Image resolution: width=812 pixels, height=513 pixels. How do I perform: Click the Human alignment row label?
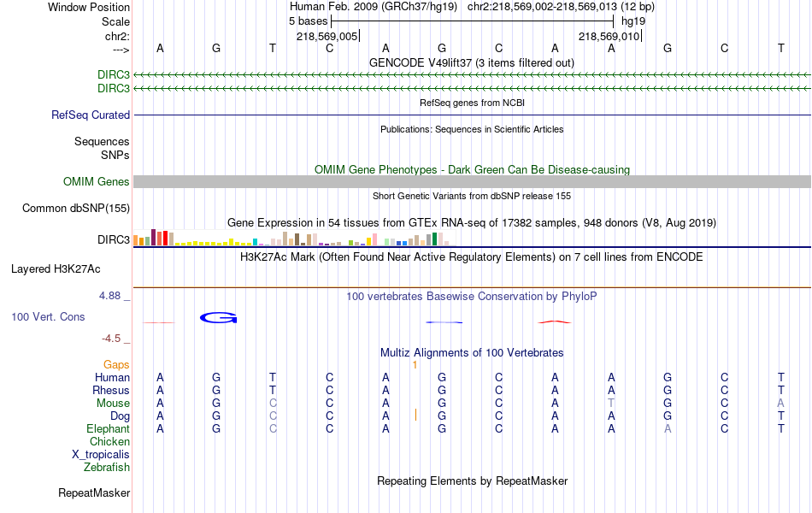[x=112, y=377]
